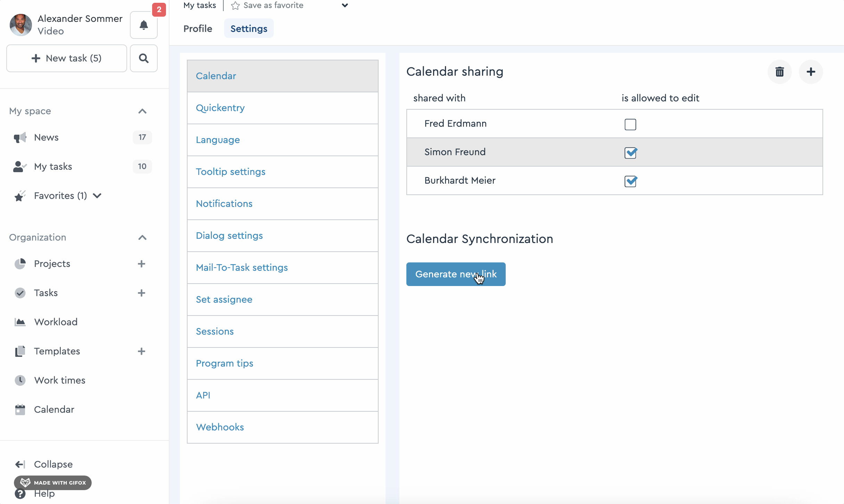Uncheck edit permission for Simon Freund
This screenshot has width=844, height=504.
630,153
